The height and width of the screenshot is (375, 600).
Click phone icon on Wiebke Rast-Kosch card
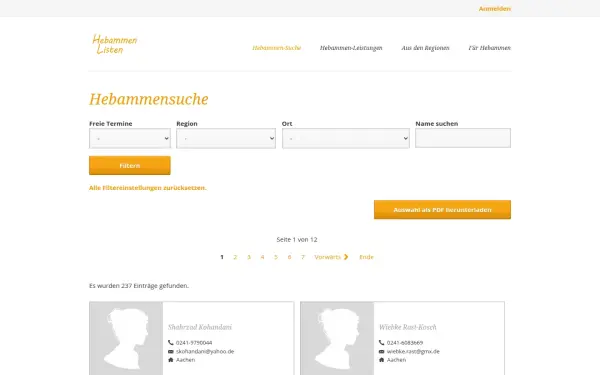point(382,342)
